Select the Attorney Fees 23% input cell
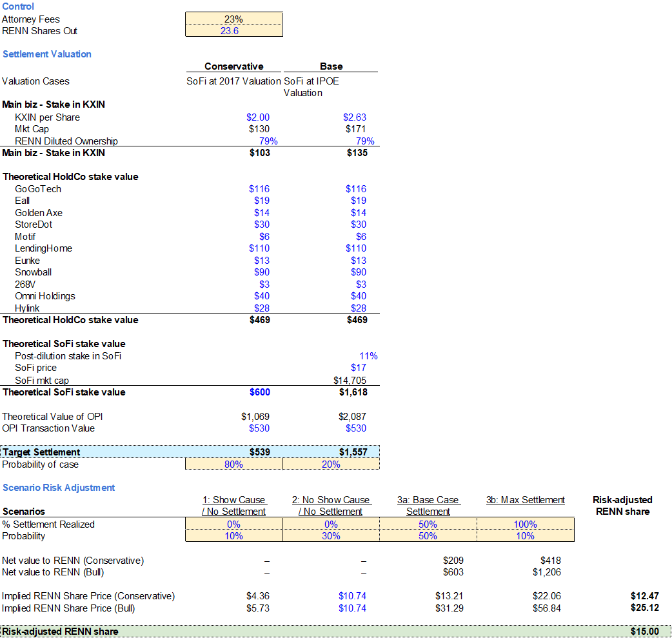The width and height of the screenshot is (672, 638). [x=233, y=19]
